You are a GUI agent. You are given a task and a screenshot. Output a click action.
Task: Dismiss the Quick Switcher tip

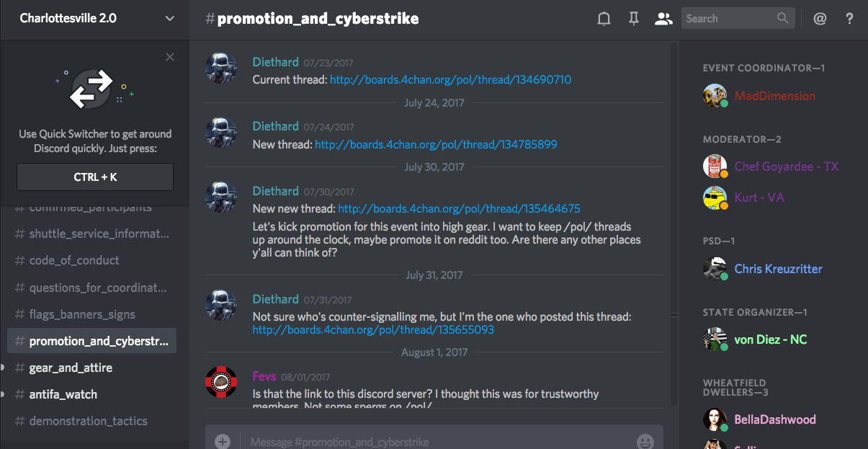coord(170,57)
